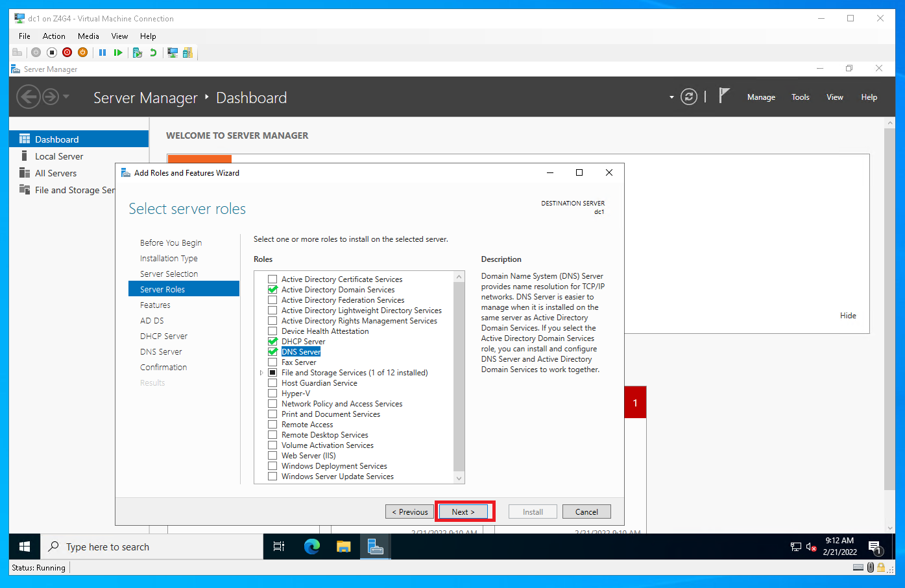Click the Next button in the wizard

[463, 512]
